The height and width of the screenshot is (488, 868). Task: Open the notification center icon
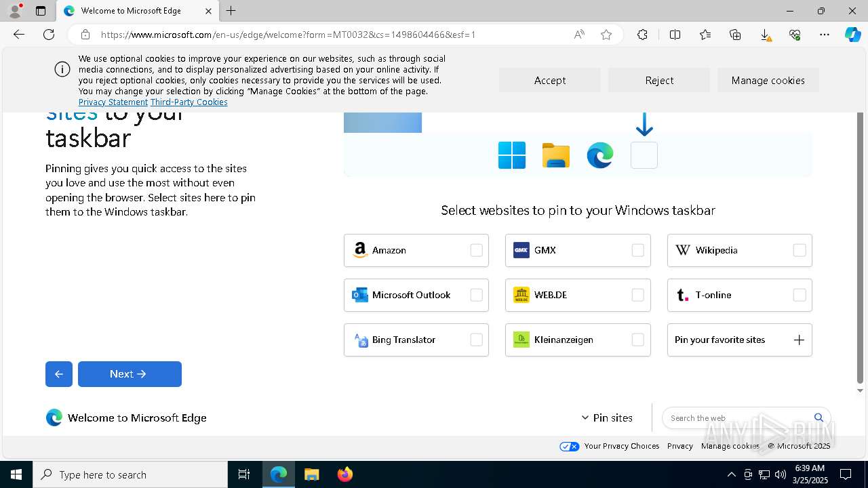pyautogui.click(x=846, y=474)
